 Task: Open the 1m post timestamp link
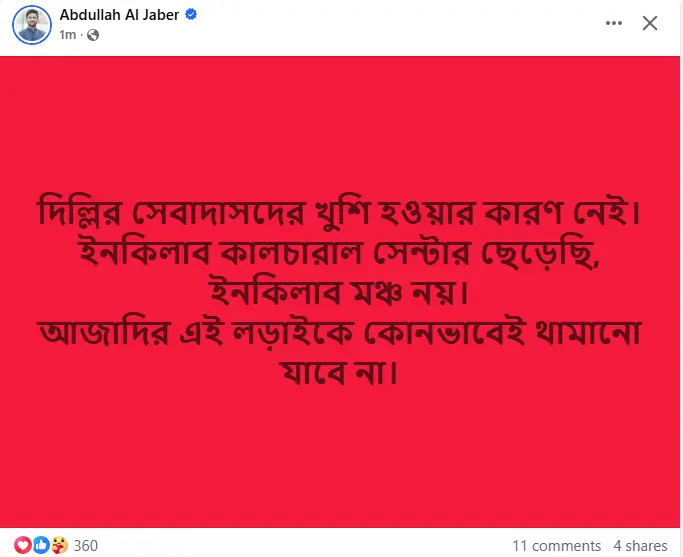[x=68, y=34]
